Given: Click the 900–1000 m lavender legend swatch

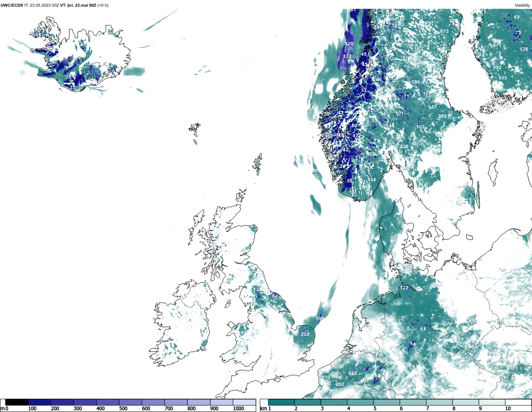Looking at the screenshot, I should click(x=221, y=402).
